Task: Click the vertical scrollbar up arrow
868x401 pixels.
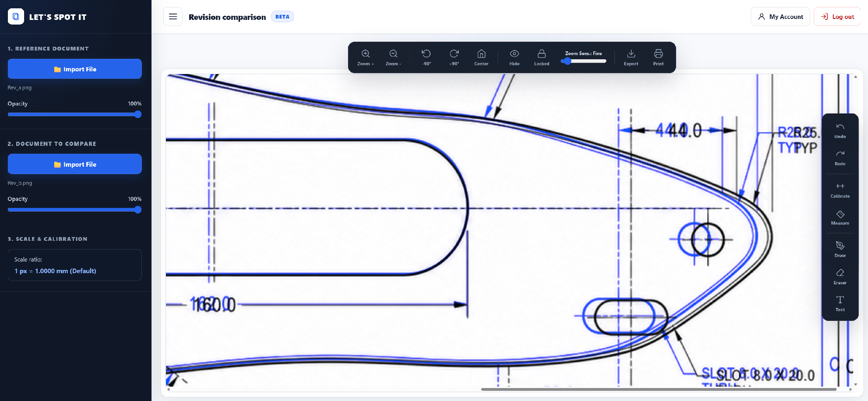Action: coord(855,77)
